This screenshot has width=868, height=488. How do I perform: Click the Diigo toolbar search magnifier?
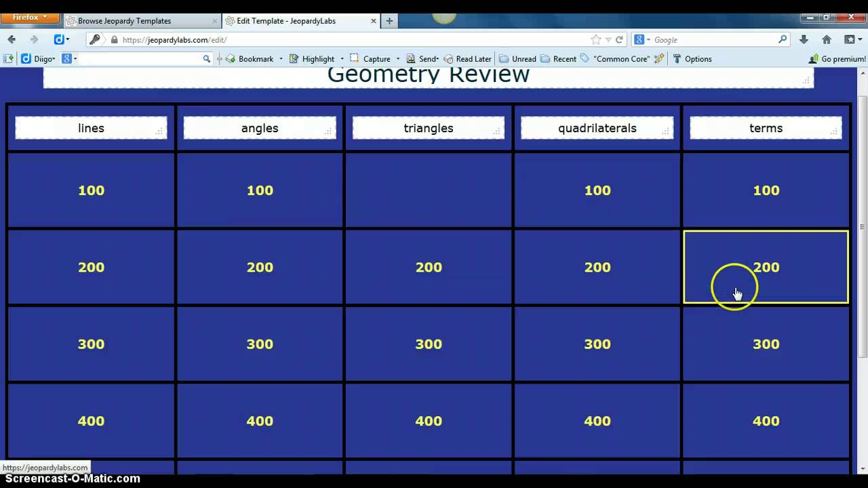[207, 59]
